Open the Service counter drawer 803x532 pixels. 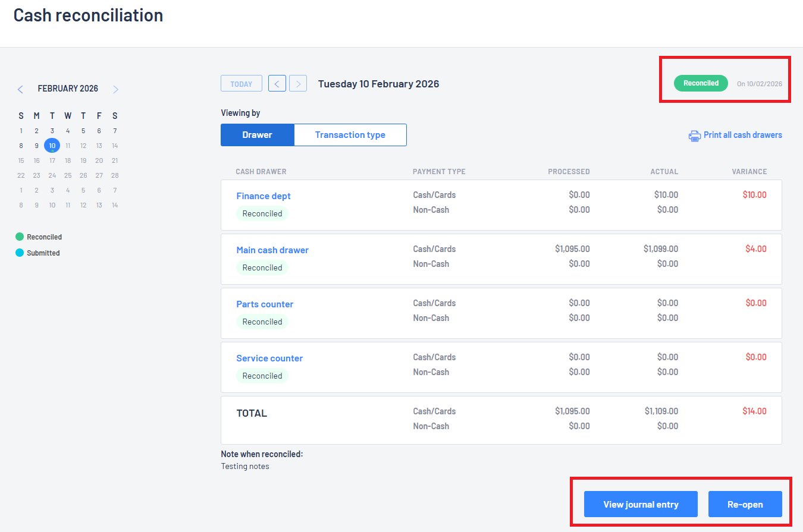click(269, 358)
